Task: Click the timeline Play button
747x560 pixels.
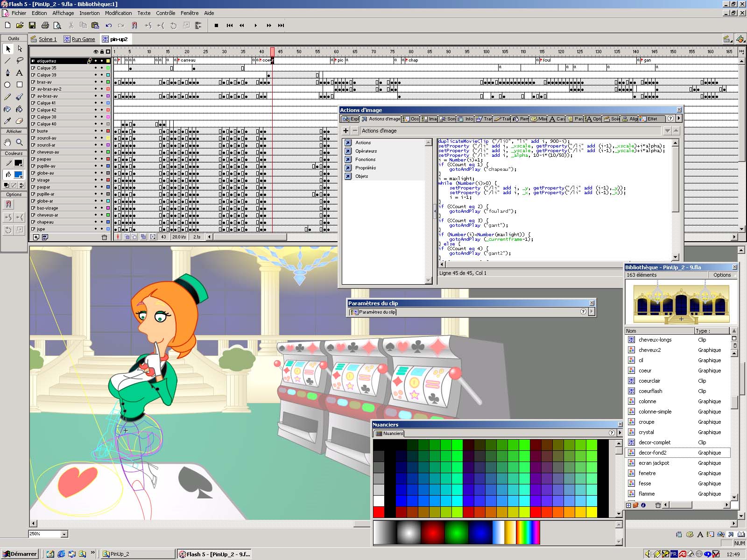Action: point(255,26)
